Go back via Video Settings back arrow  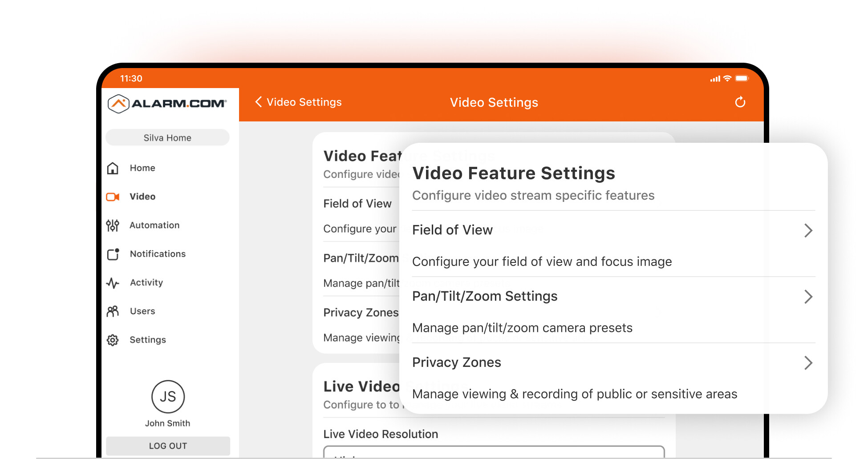pos(259,102)
